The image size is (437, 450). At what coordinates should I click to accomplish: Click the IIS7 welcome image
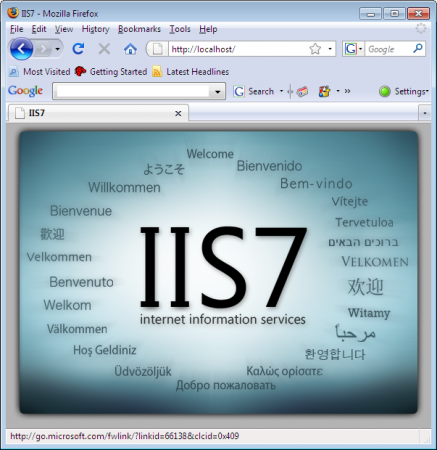tap(218, 272)
